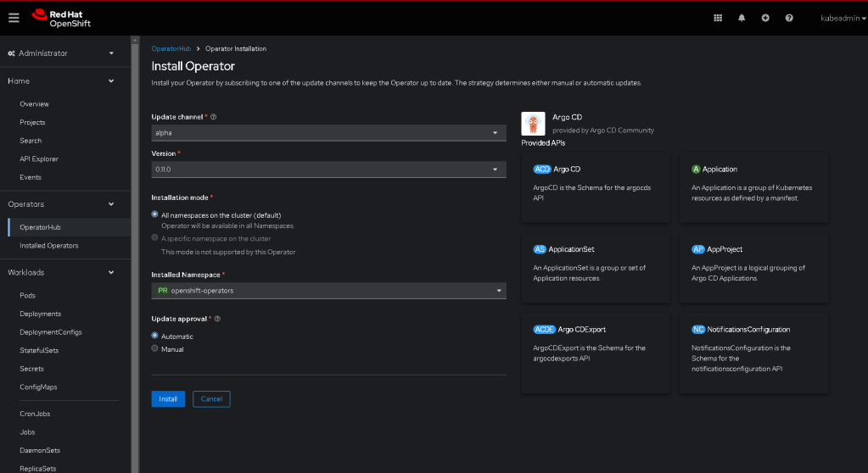The height and width of the screenshot is (473, 868).
Task: Choose Automatic update approval
Action: pyautogui.click(x=154, y=335)
